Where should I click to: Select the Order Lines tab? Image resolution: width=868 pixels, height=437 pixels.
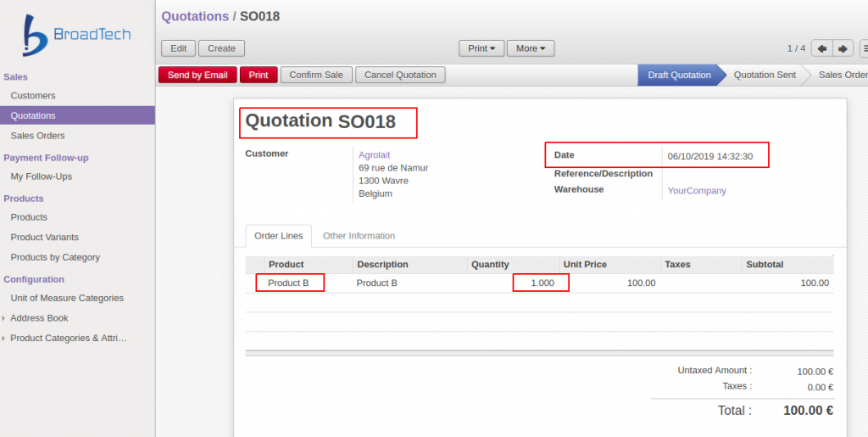pos(278,236)
